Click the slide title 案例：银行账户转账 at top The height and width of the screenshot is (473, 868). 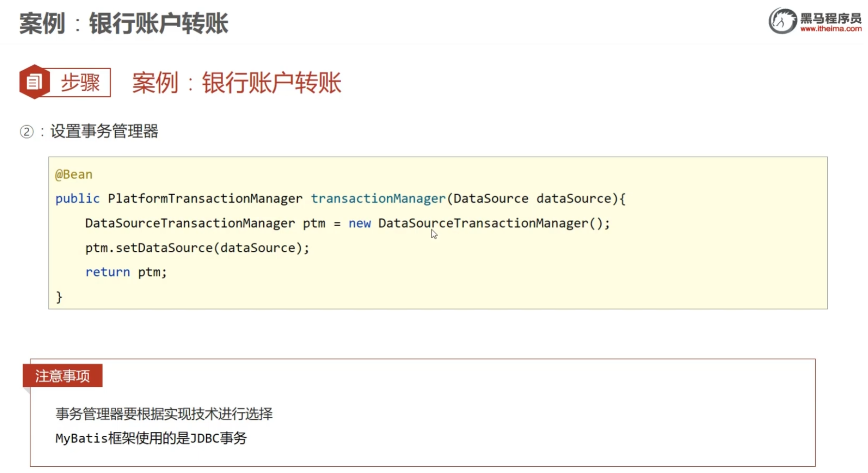pyautogui.click(x=124, y=23)
